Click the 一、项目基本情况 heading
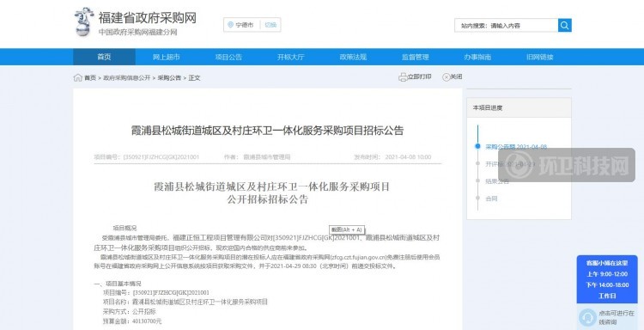 [x=118, y=284]
